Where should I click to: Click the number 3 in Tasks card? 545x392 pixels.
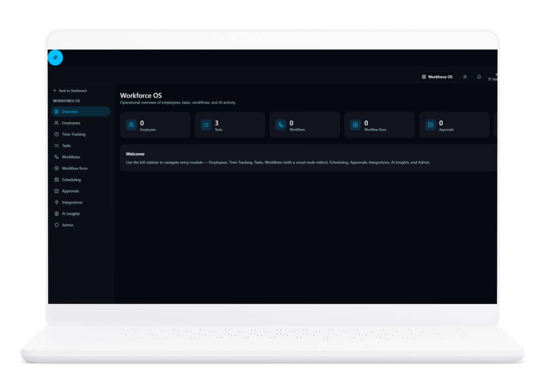pos(217,123)
